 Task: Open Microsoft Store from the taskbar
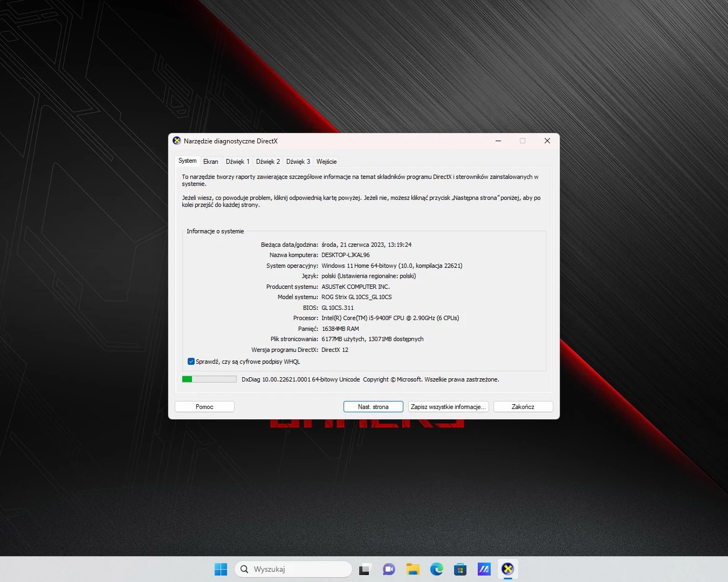click(x=460, y=569)
